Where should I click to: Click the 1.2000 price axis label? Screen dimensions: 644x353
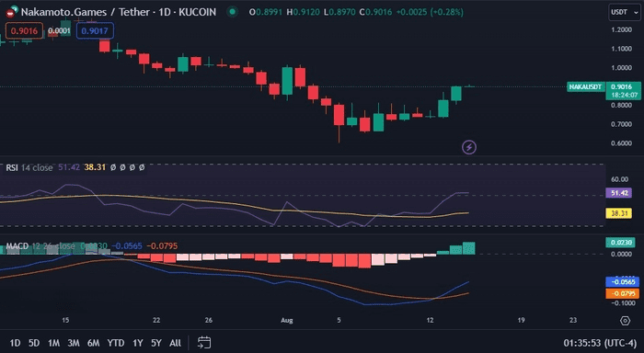click(621, 29)
